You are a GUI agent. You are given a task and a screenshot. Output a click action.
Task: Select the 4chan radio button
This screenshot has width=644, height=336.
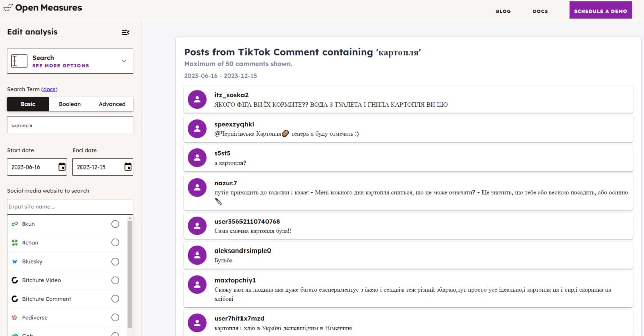pos(115,242)
